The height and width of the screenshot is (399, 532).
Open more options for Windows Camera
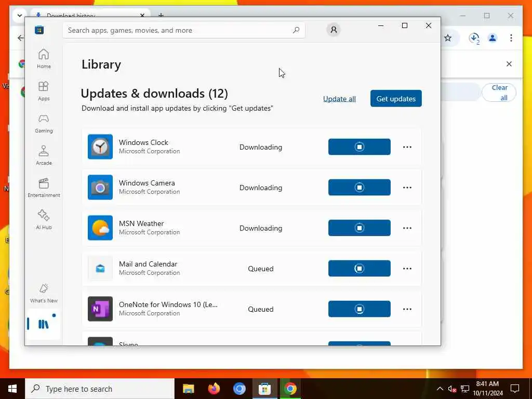[407, 187]
